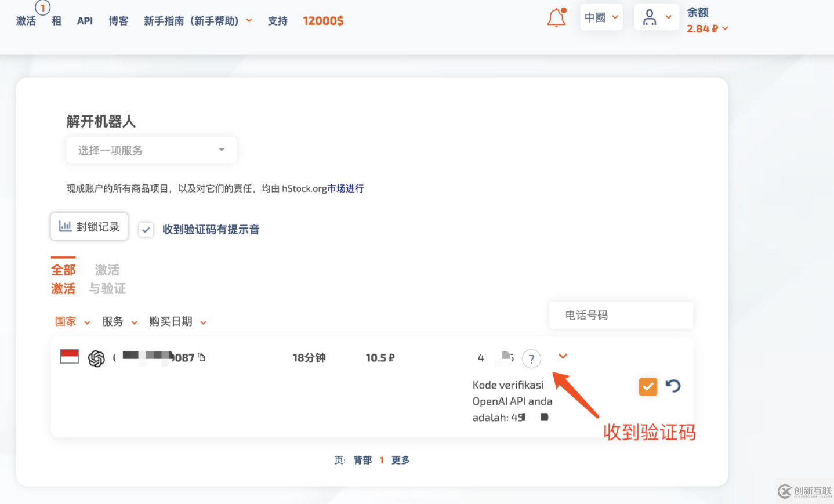Open the 选择一项服务 dropdown

click(x=151, y=150)
